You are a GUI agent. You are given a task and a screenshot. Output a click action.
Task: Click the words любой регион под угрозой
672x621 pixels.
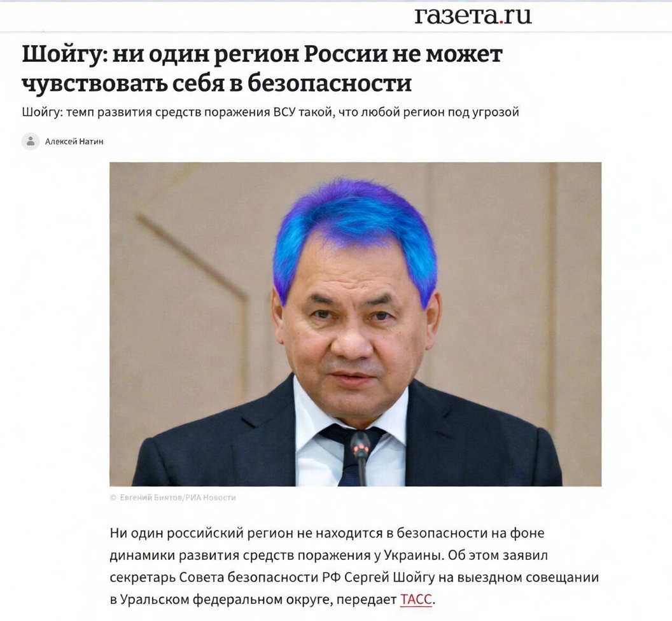[x=440, y=112]
